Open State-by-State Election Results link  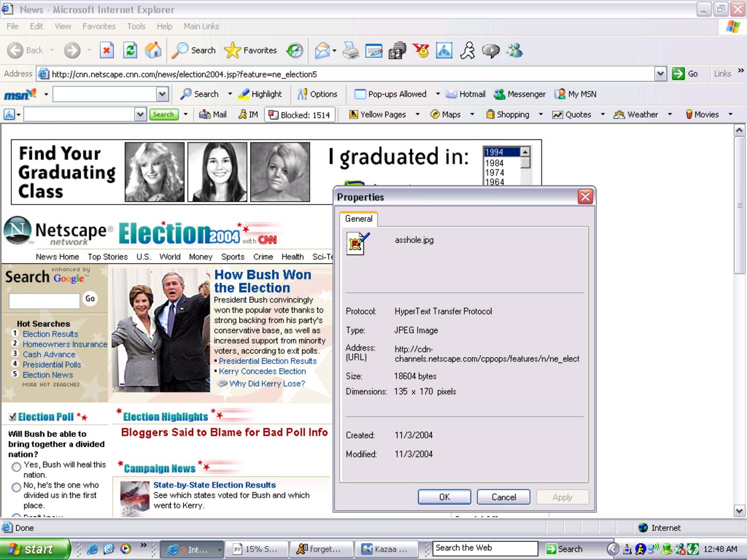click(x=215, y=485)
